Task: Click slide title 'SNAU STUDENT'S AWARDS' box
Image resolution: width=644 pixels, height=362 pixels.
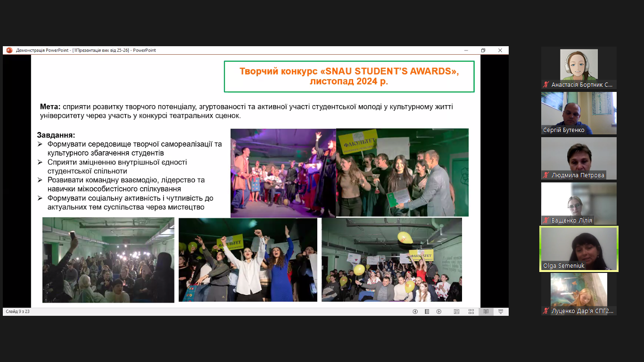Action: [349, 76]
